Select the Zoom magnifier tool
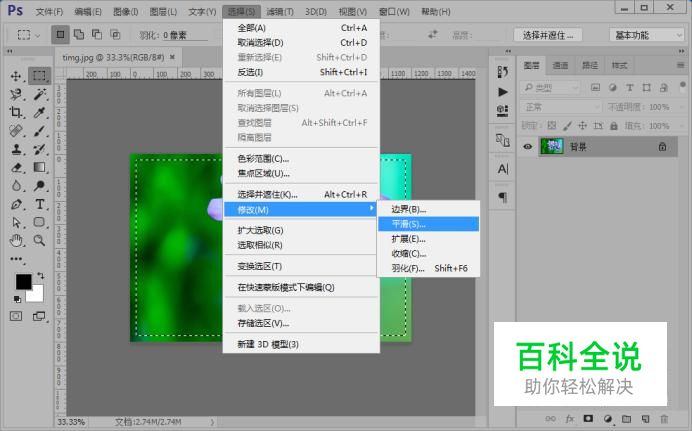 40,240
